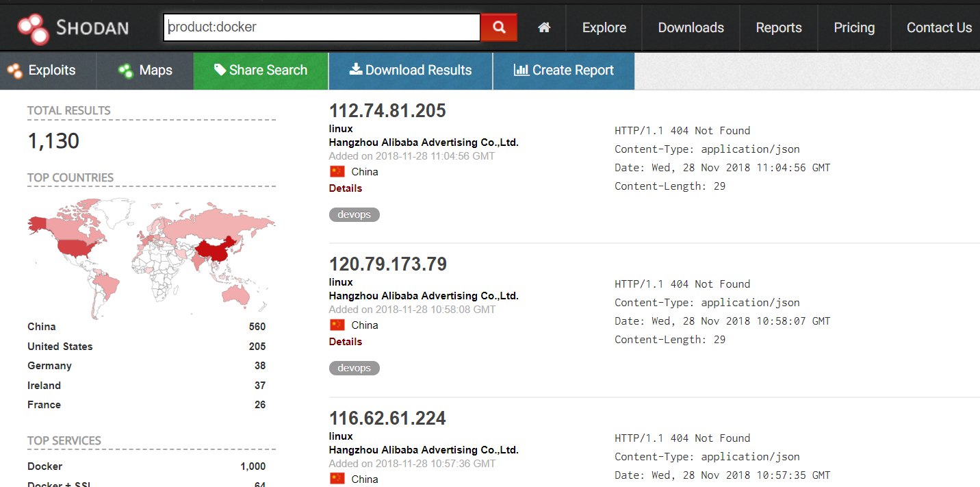Click Hangzhou Alibaba organization under 120.79.173.79
This screenshot has height=487, width=980.
pyautogui.click(x=424, y=296)
